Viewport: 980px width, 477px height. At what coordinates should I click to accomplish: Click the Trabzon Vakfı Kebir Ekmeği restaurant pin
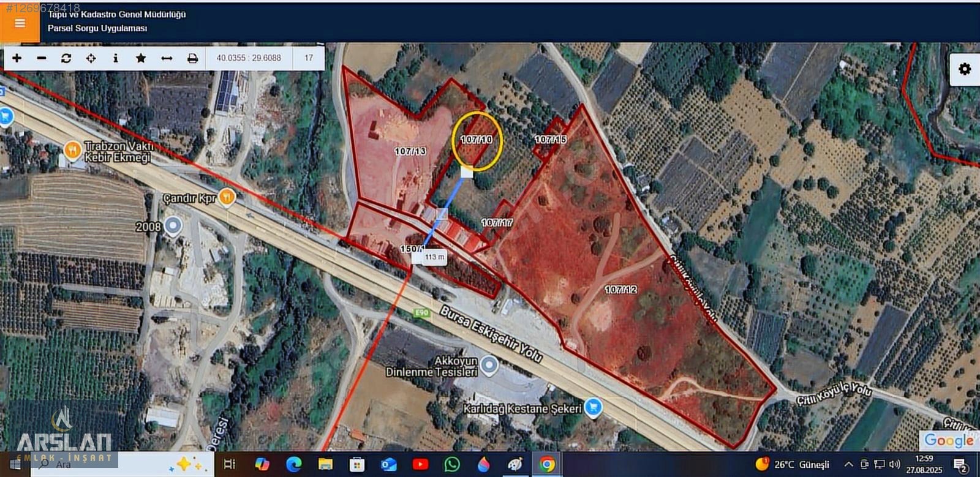tap(73, 150)
